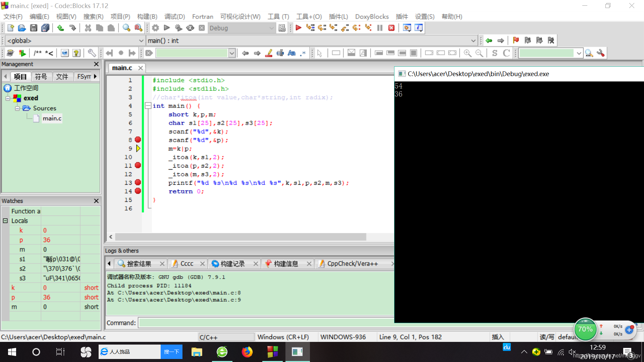The image size is (644, 362).
Task: Click the Build project hammer icon
Action: click(155, 28)
